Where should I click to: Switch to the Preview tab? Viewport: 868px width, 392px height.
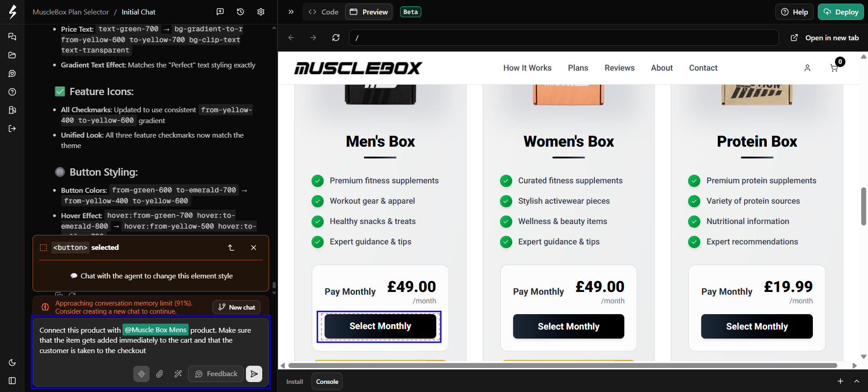point(369,12)
